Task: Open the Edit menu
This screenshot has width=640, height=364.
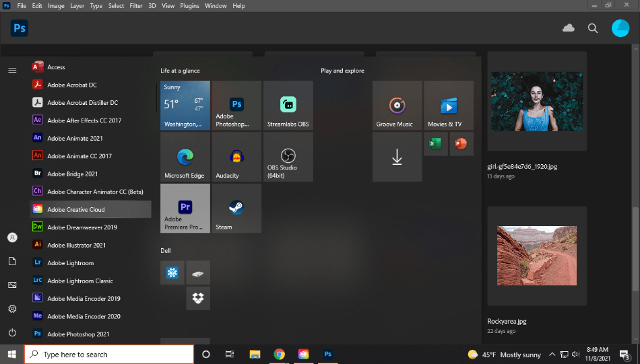Action: point(37,5)
